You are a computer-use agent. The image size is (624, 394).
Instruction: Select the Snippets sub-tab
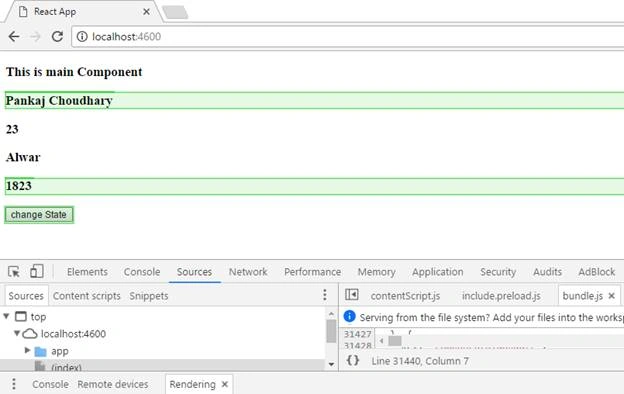coord(149,296)
